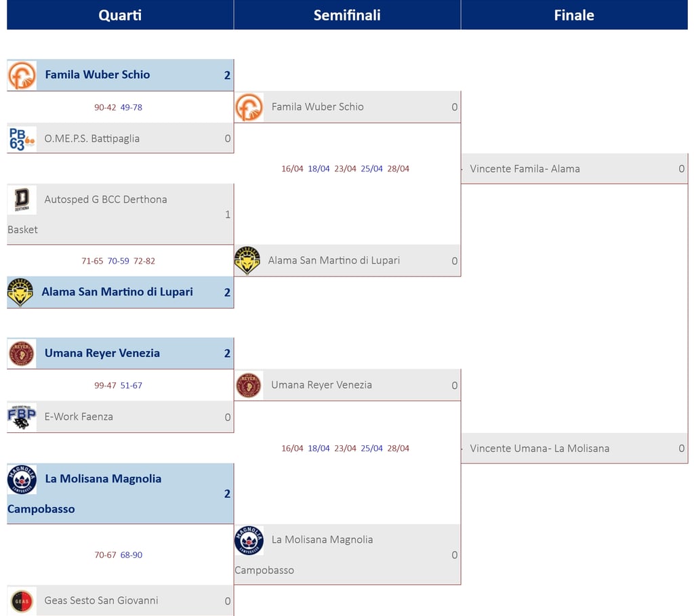The height and width of the screenshot is (616, 694).
Task: Open the 99-47 game result
Action: tap(105, 386)
